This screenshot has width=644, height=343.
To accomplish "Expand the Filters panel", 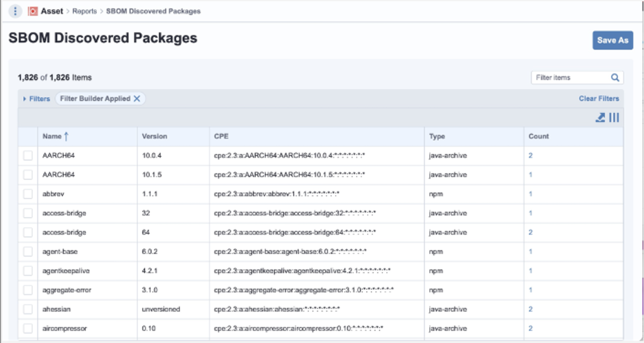I will click(x=37, y=98).
